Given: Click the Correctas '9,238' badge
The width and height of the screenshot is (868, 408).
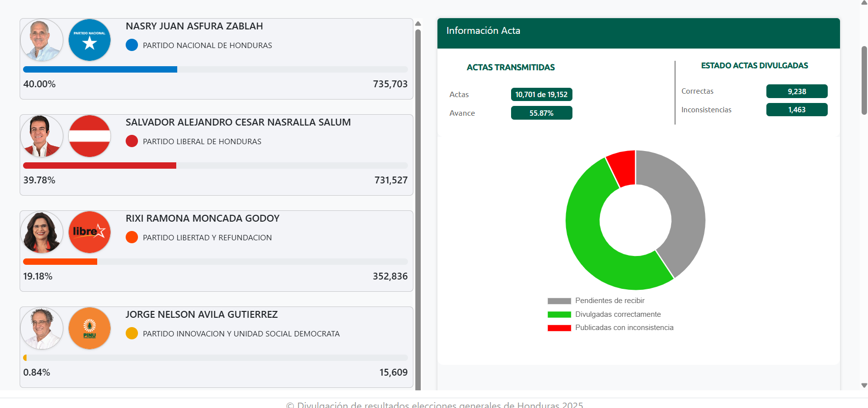Looking at the screenshot, I should tap(797, 91).
